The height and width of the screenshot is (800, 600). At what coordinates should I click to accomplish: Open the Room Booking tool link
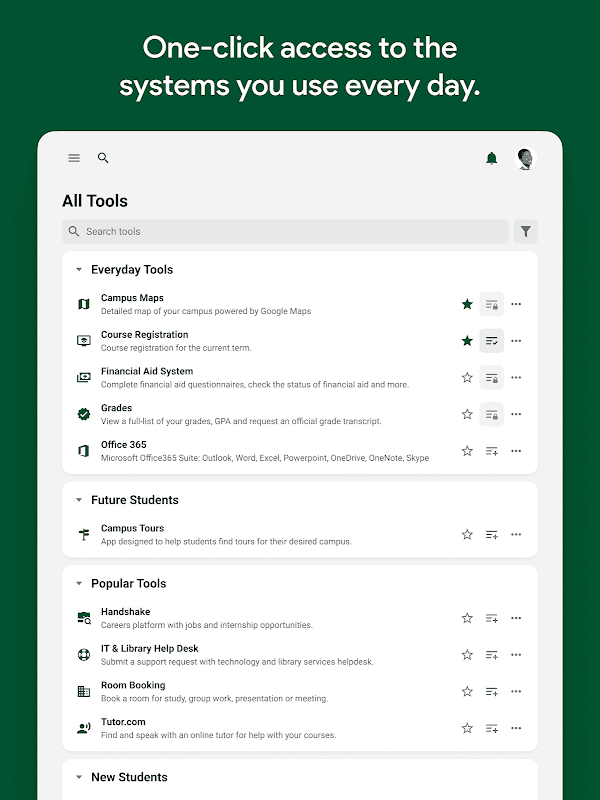pyautogui.click(x=133, y=685)
